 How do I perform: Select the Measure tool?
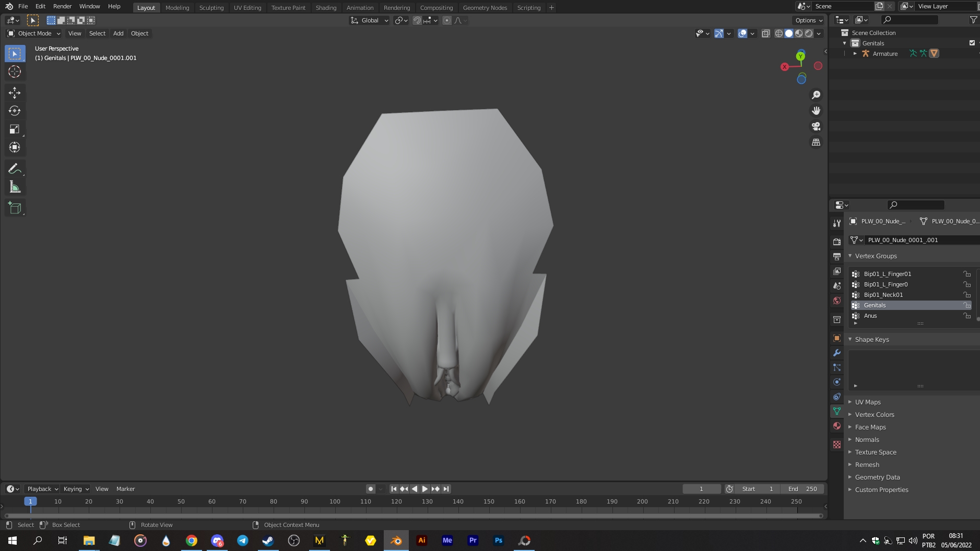(15, 187)
